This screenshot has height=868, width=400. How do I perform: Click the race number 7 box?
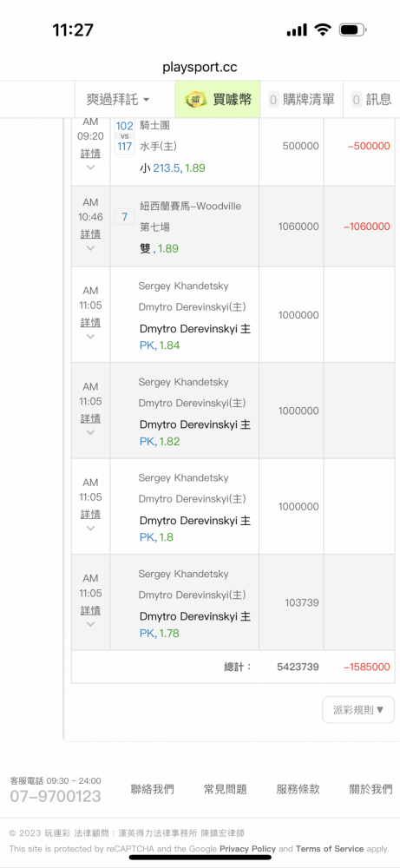(x=124, y=217)
